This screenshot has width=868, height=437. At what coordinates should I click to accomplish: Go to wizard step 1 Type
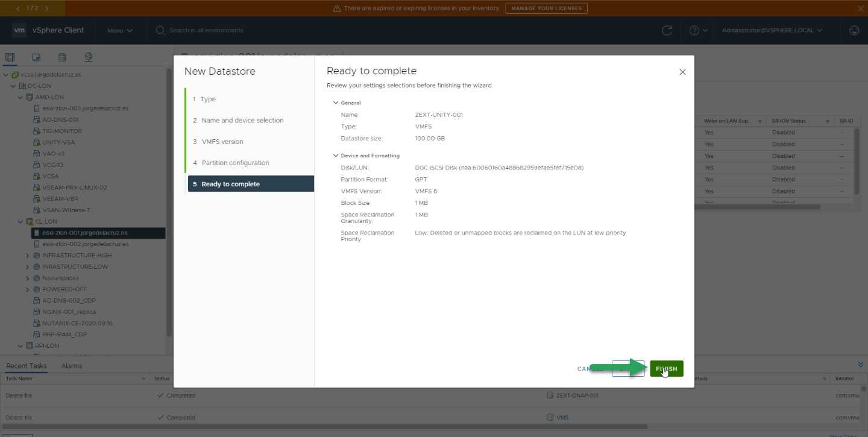tap(250, 99)
